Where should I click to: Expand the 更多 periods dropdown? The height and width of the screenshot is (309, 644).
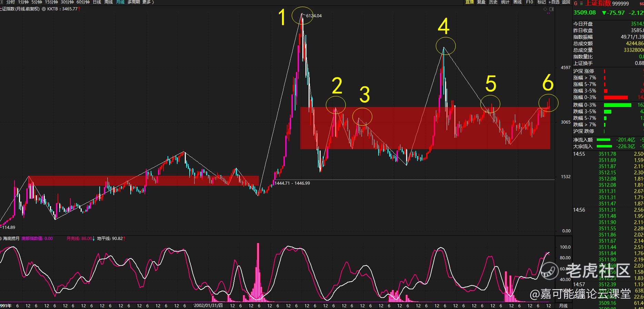[x=148, y=2]
